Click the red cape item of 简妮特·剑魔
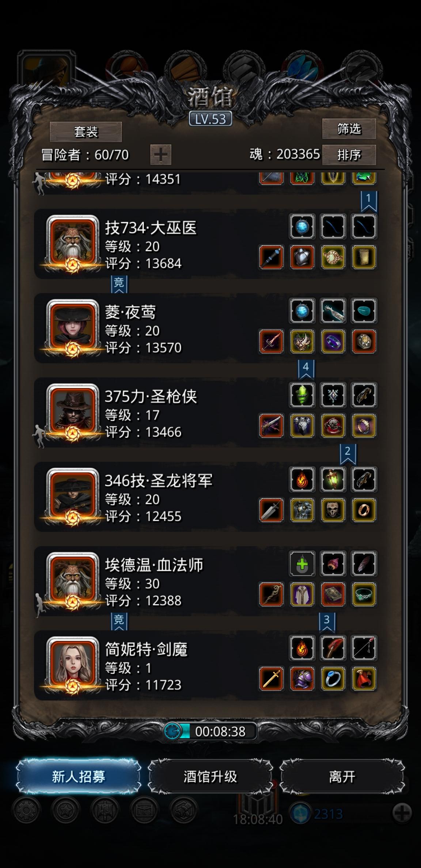 tap(364, 678)
